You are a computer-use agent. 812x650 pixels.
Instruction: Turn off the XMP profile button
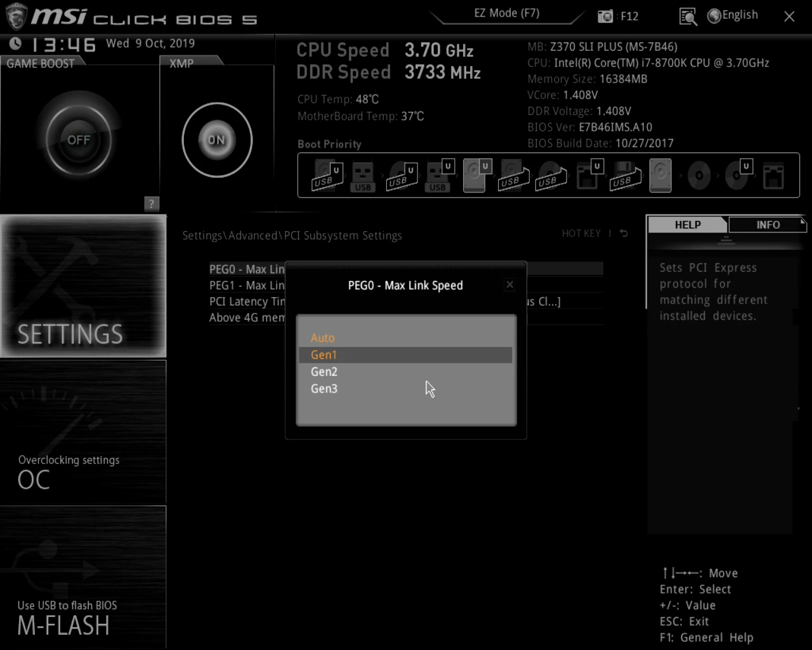pyautogui.click(x=217, y=140)
